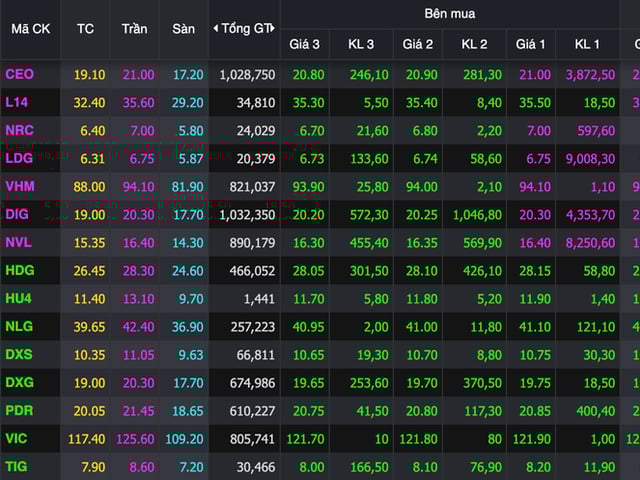Viewport: 640px width, 480px height.
Task: Click CEO total value 1,028,750
Action: tap(247, 75)
